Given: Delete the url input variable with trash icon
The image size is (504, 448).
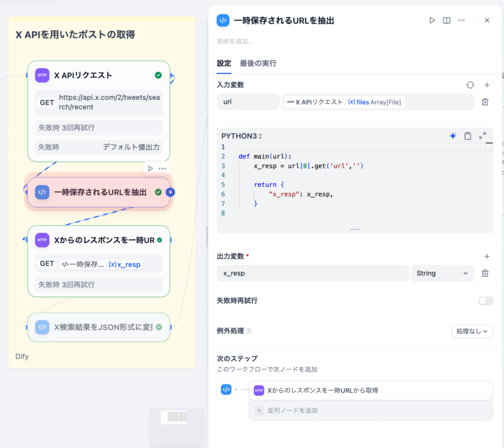Looking at the screenshot, I should pyautogui.click(x=485, y=101).
